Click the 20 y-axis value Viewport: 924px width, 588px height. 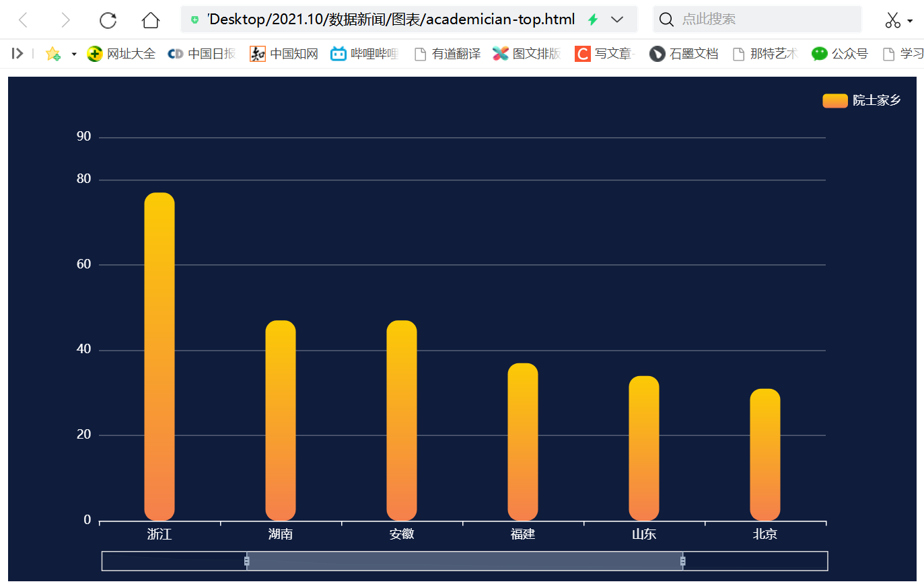point(83,435)
